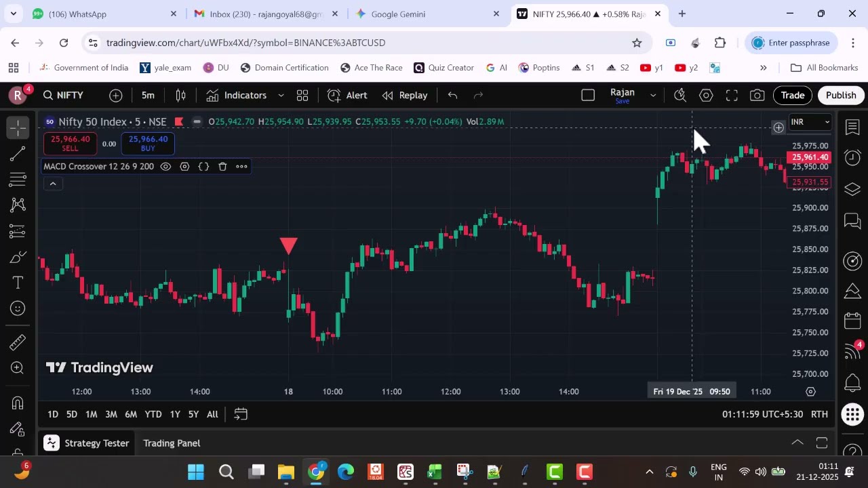Start bar Replay mode
The height and width of the screenshot is (488, 868).
click(x=404, y=96)
